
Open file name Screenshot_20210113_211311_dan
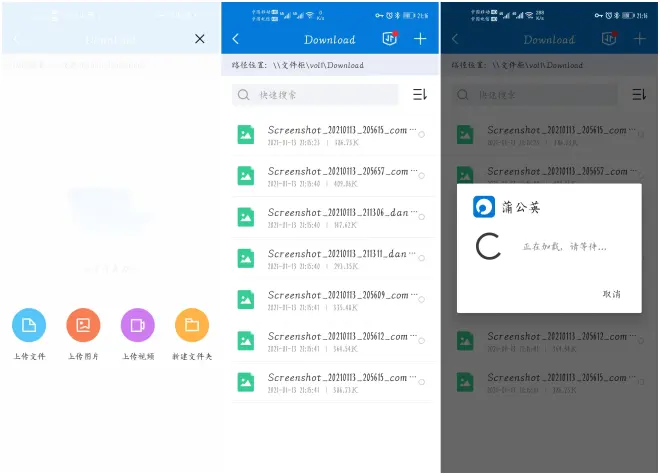point(341,254)
